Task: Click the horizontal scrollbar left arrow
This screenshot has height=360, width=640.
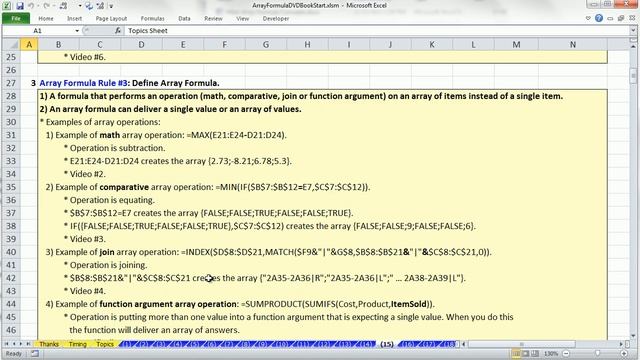Action: coord(464,344)
